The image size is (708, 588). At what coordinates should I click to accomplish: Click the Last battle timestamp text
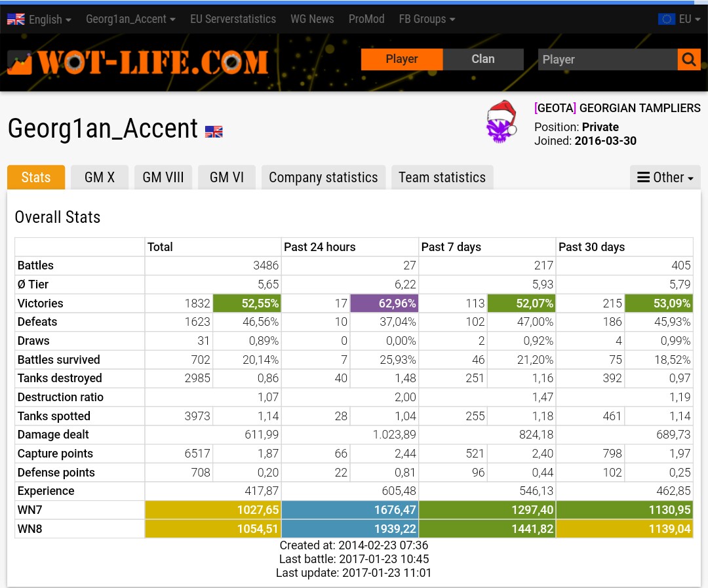click(354, 559)
